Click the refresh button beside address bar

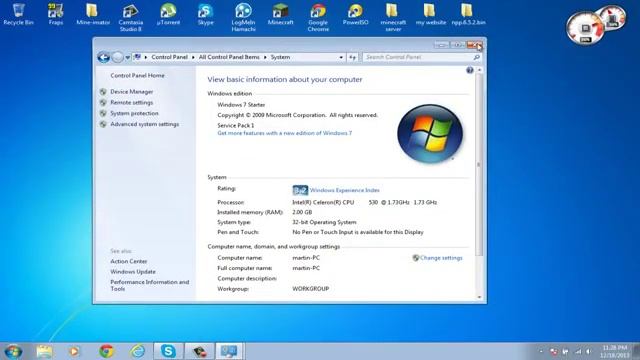(x=352, y=58)
